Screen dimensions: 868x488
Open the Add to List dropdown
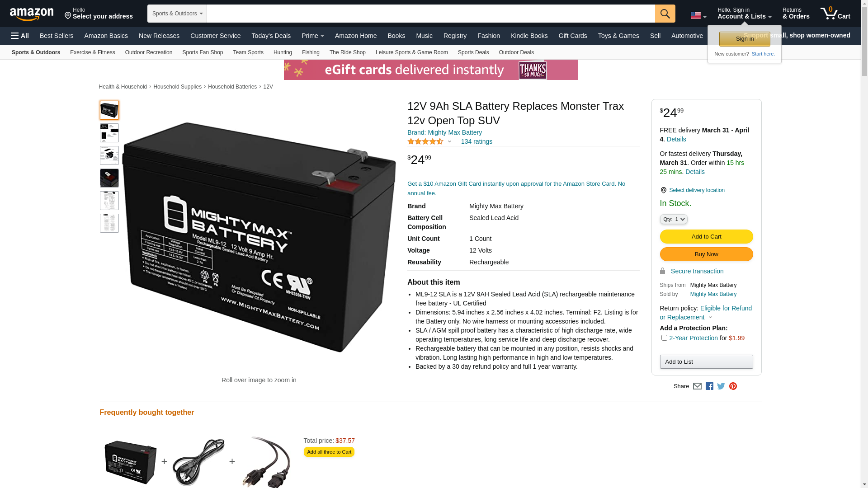pos(706,361)
